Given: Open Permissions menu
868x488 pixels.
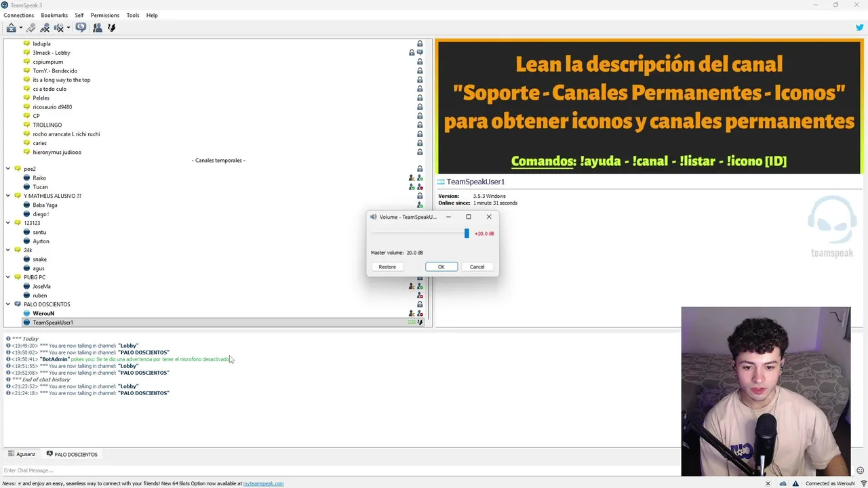Looking at the screenshot, I should tap(105, 15).
